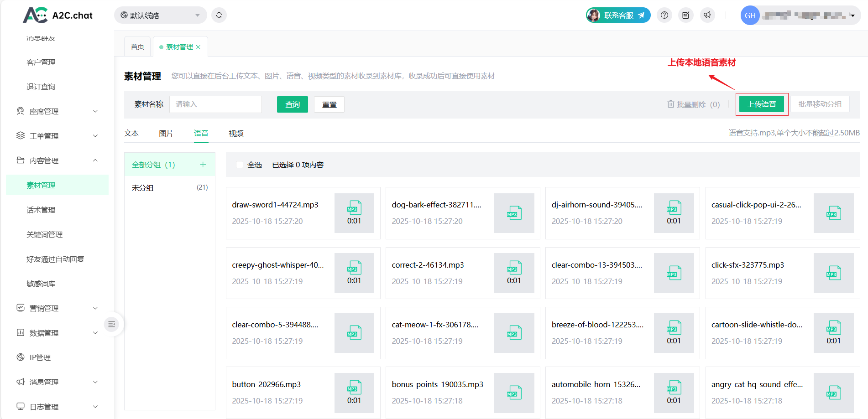Collapse the 内容管理 sidebar section

(57, 160)
